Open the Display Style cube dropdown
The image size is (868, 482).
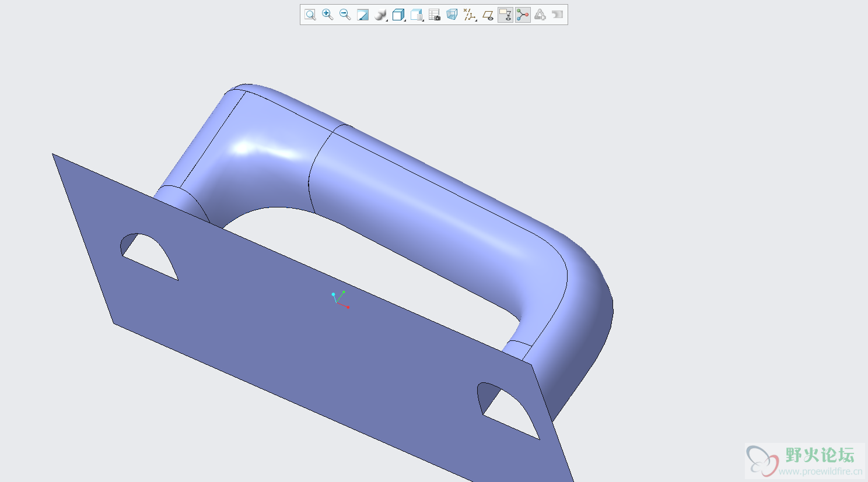(399, 15)
